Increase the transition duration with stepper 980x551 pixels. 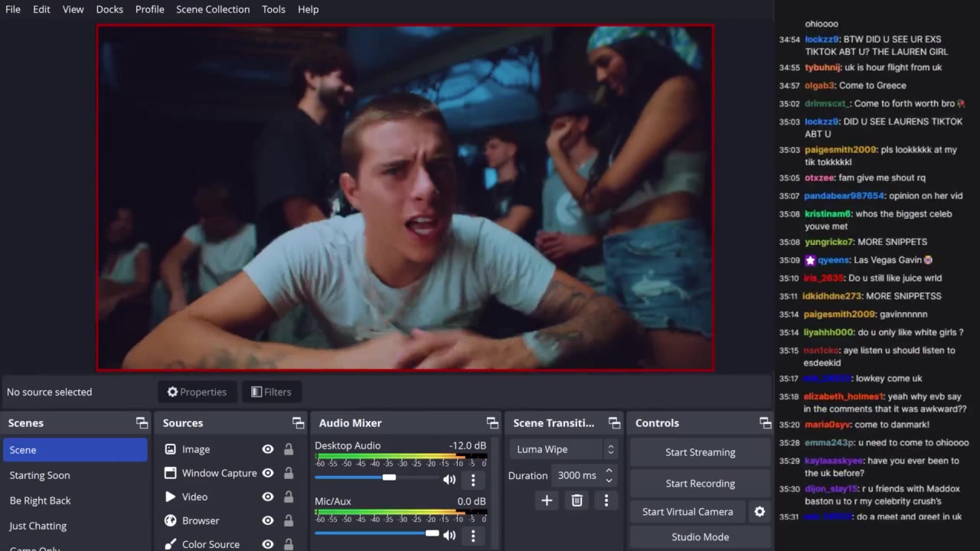609,471
